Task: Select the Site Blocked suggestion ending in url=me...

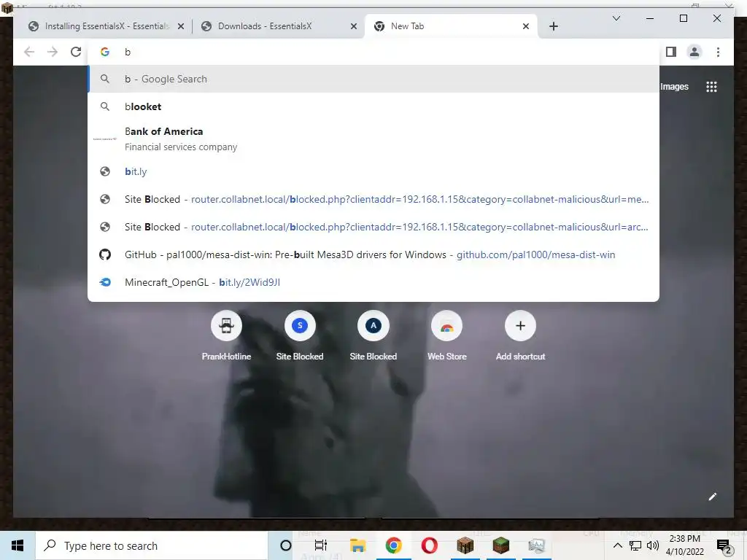Action: (373, 199)
